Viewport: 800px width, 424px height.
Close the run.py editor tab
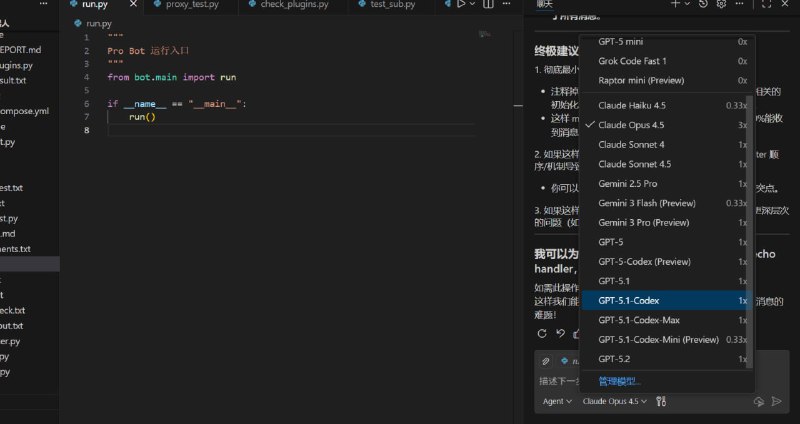(x=133, y=4)
